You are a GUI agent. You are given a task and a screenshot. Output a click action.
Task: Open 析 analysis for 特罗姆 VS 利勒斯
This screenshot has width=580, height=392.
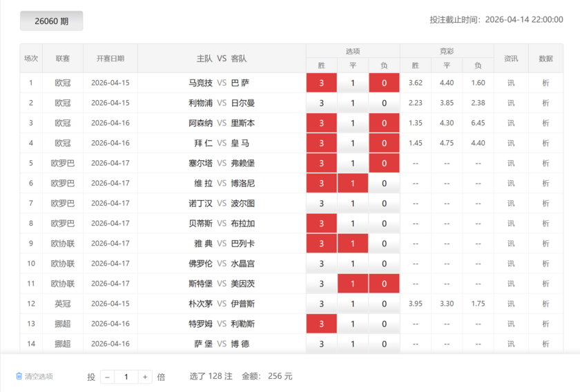coord(545,324)
